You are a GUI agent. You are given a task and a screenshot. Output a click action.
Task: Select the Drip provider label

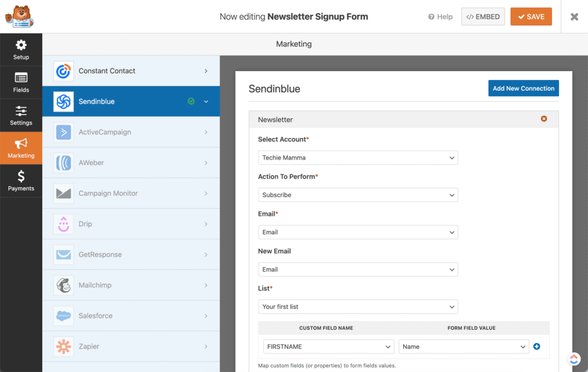coord(85,224)
